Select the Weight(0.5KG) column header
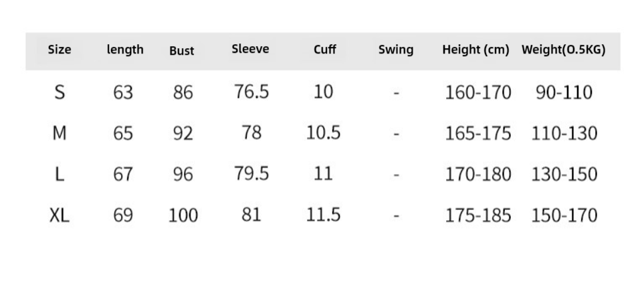 564,50
